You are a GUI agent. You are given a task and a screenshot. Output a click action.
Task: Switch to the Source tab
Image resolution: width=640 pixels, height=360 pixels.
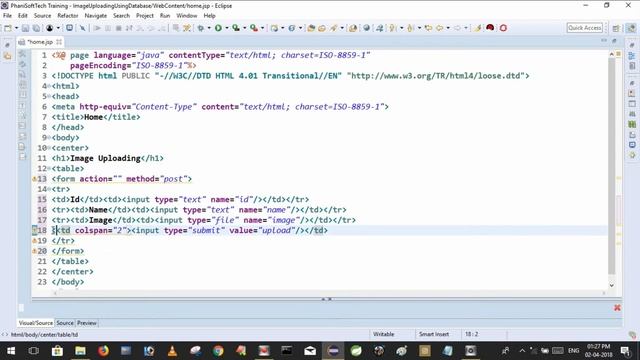click(x=65, y=323)
